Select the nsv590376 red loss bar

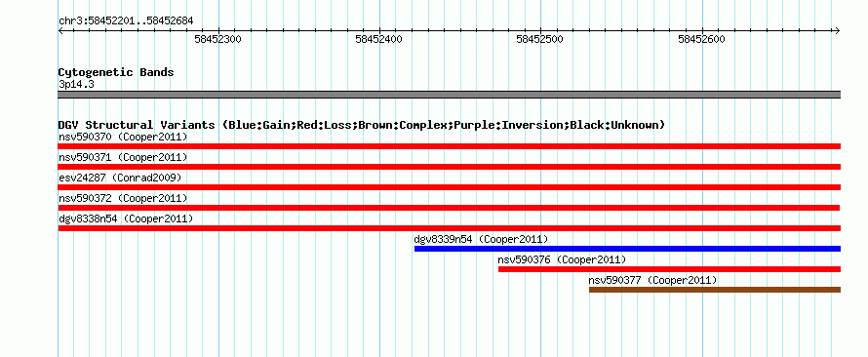(669, 269)
